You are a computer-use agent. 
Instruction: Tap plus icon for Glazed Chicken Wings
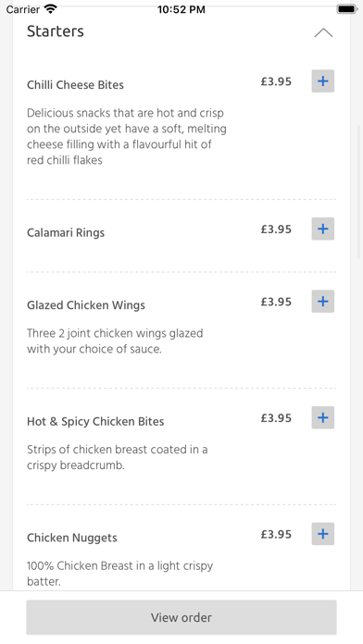click(322, 302)
